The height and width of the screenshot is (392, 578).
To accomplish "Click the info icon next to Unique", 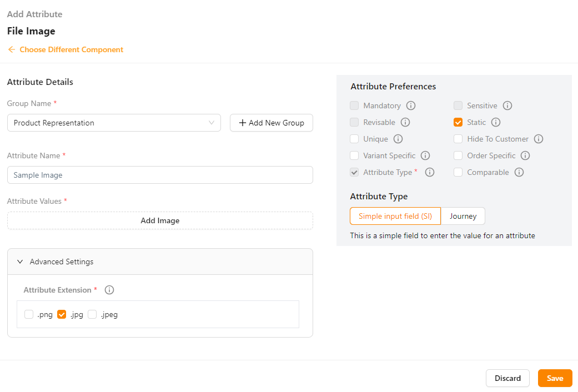I will click(398, 139).
